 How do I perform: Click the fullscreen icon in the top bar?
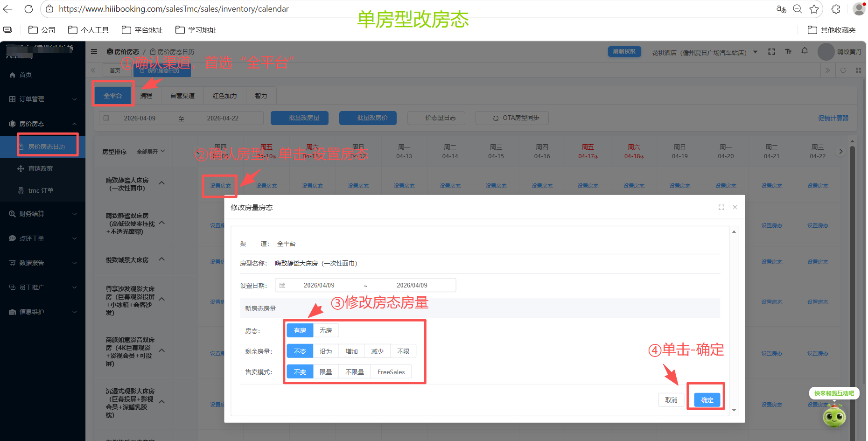point(771,52)
